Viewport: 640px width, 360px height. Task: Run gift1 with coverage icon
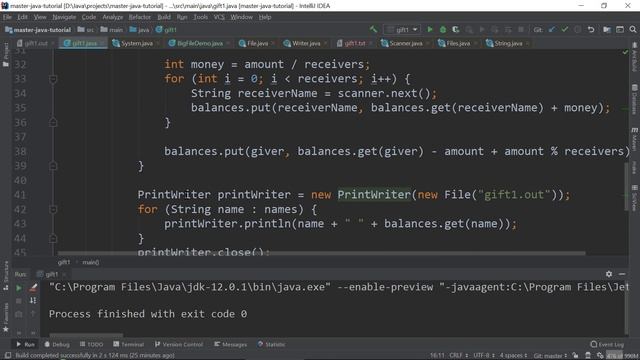pyautogui.click(x=456, y=29)
